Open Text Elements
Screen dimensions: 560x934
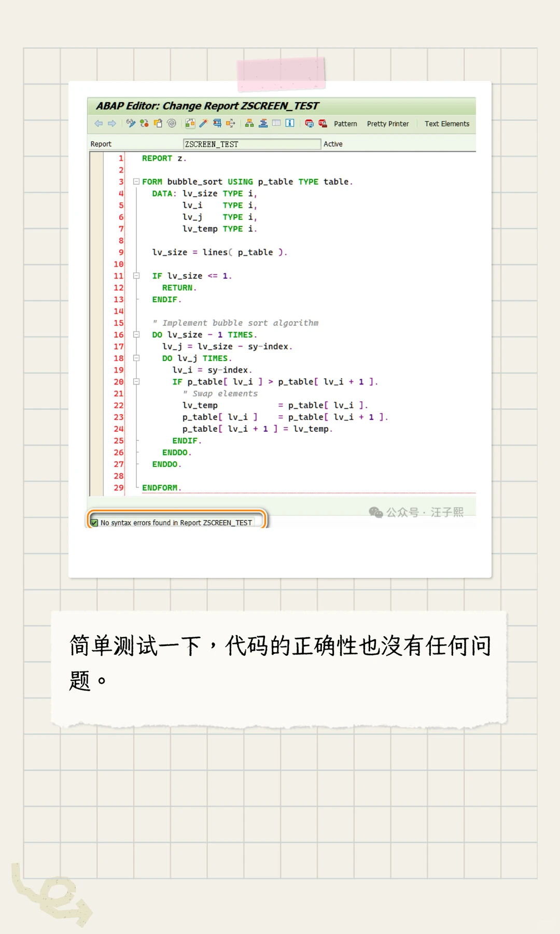pyautogui.click(x=447, y=124)
